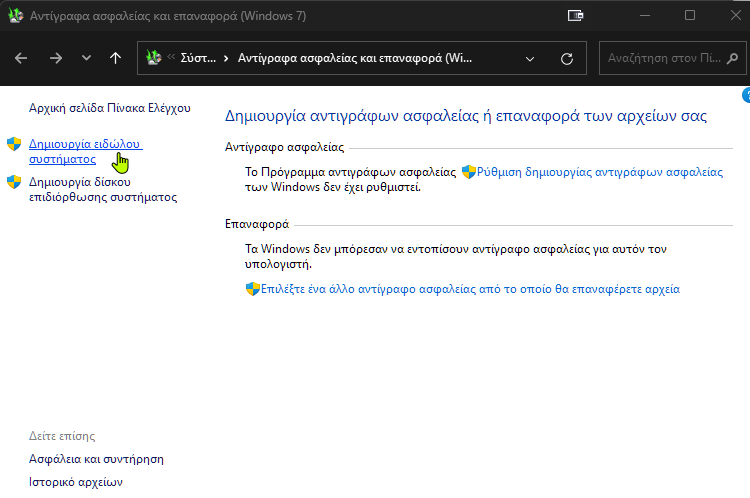Open recent locations dropdown chevron

(x=86, y=58)
